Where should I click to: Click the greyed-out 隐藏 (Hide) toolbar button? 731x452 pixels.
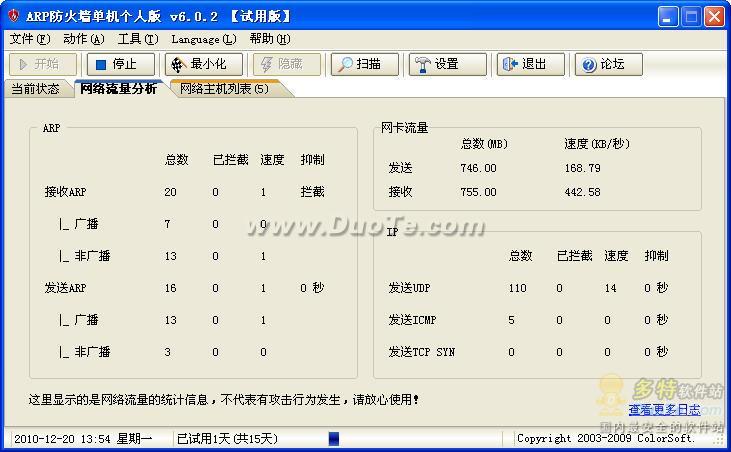287,64
